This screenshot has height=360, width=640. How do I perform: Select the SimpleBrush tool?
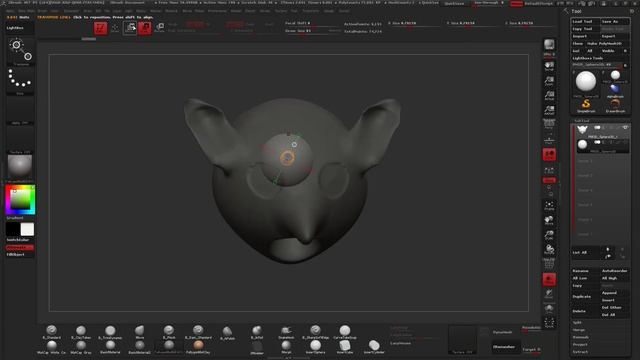coord(586,106)
